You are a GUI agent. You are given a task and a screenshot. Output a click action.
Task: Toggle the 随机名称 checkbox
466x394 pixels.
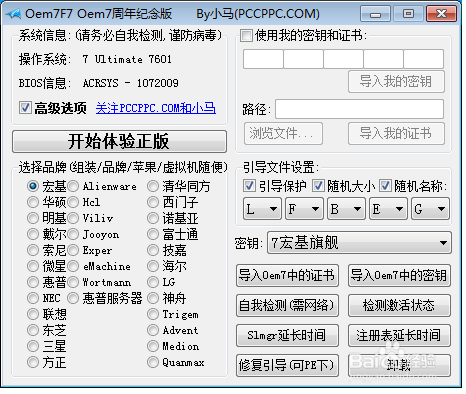click(385, 186)
